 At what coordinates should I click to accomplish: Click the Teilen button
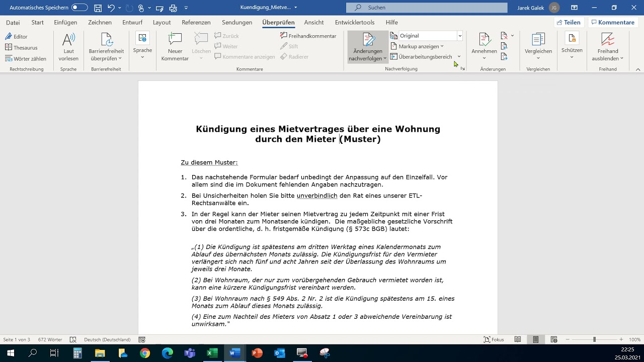pyautogui.click(x=568, y=22)
